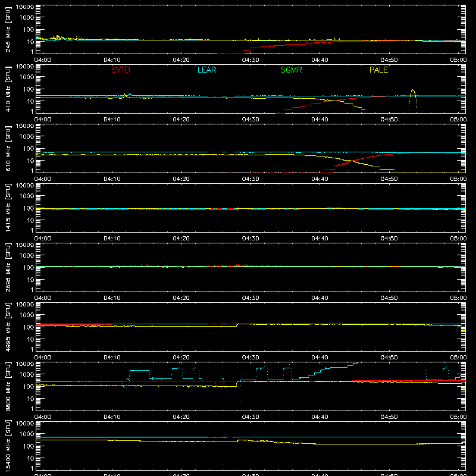Click 04:30 label under the 245 MHz panel

tap(250, 60)
